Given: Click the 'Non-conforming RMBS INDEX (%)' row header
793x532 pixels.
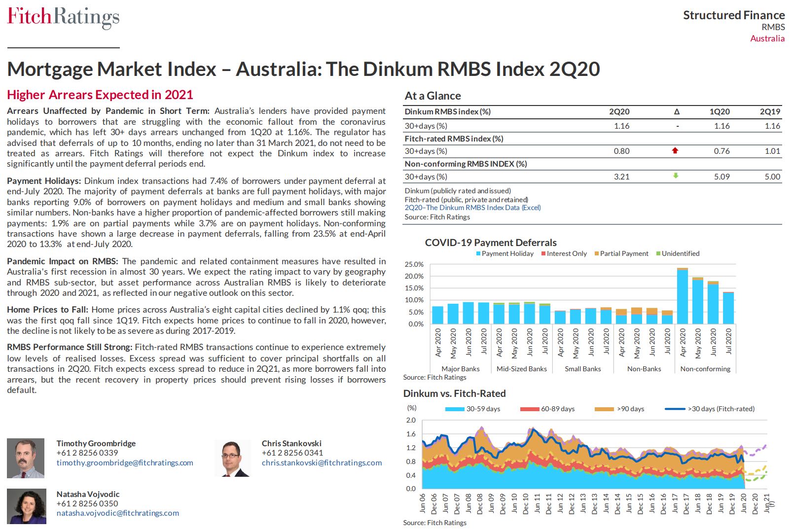Looking at the screenshot, I should [466, 164].
